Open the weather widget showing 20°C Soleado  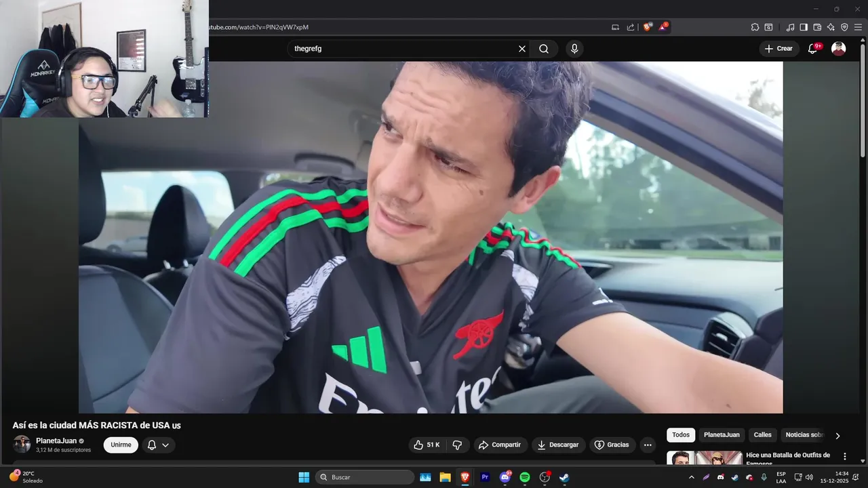coord(26,477)
